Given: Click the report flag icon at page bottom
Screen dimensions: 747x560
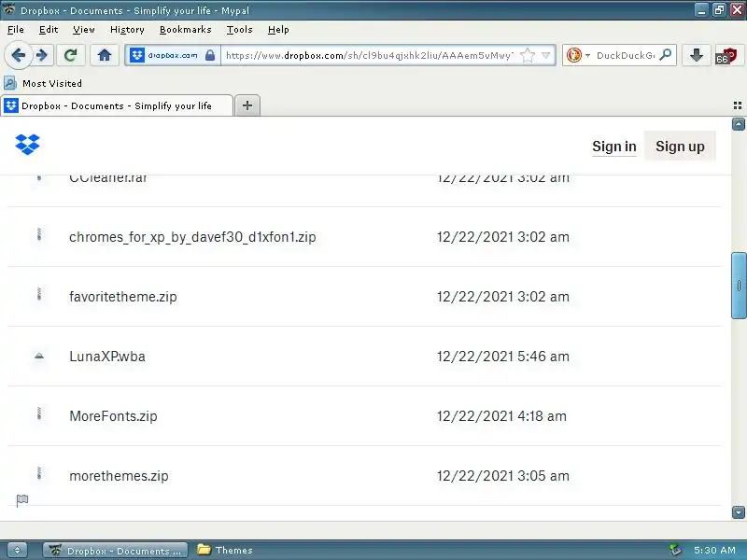Looking at the screenshot, I should click(21, 500).
